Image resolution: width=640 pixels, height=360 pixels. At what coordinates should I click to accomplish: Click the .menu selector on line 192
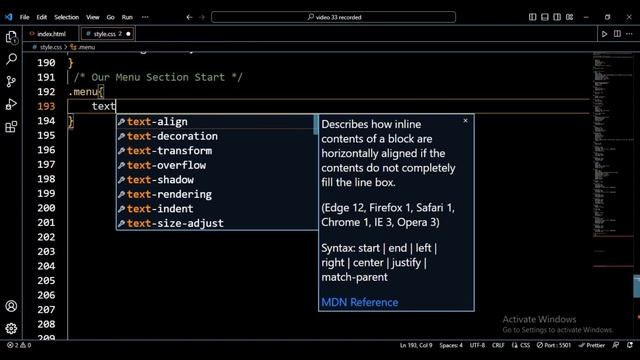83,92
